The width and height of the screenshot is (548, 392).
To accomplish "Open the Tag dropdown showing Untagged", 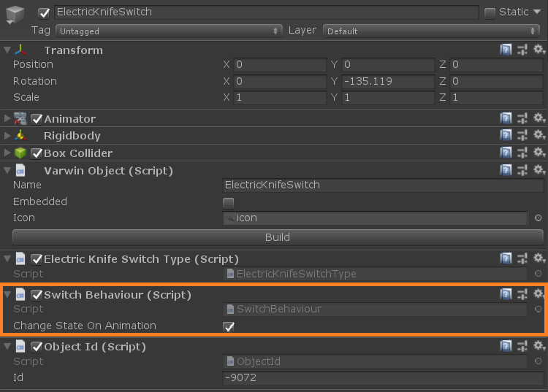I will (x=168, y=31).
